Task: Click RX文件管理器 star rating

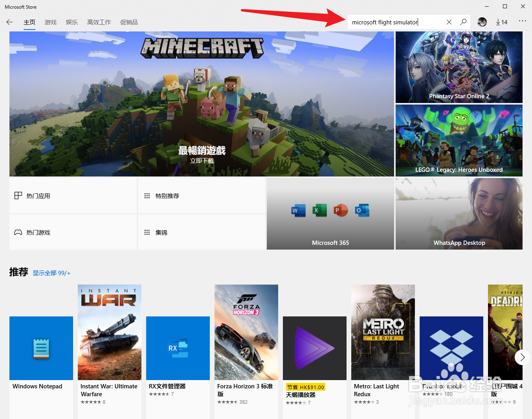Action: [159, 394]
